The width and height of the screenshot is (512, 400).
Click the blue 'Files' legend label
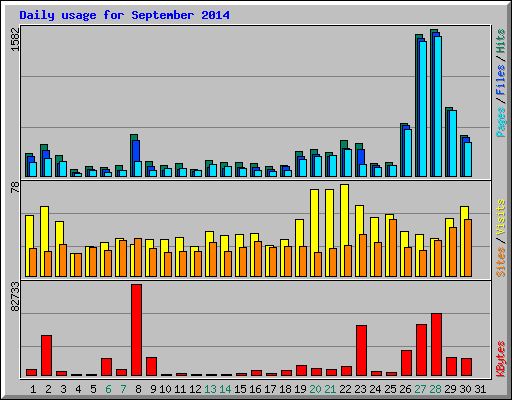coord(500,80)
